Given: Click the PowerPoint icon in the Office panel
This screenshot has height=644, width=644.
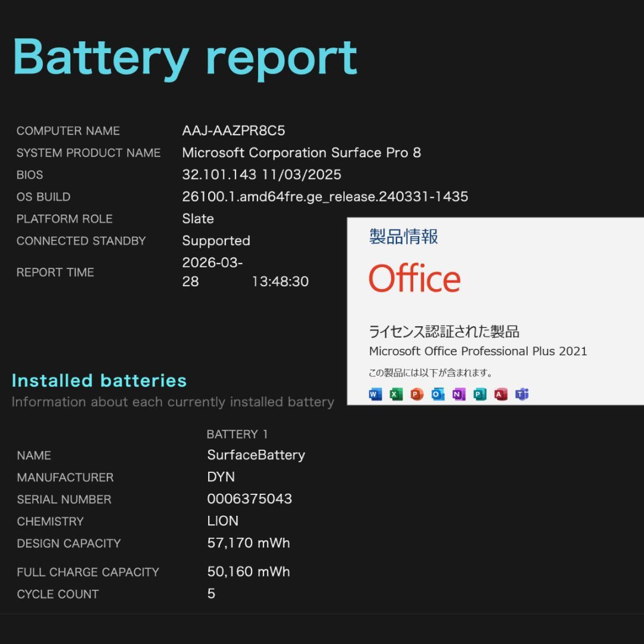Looking at the screenshot, I should point(417,394).
